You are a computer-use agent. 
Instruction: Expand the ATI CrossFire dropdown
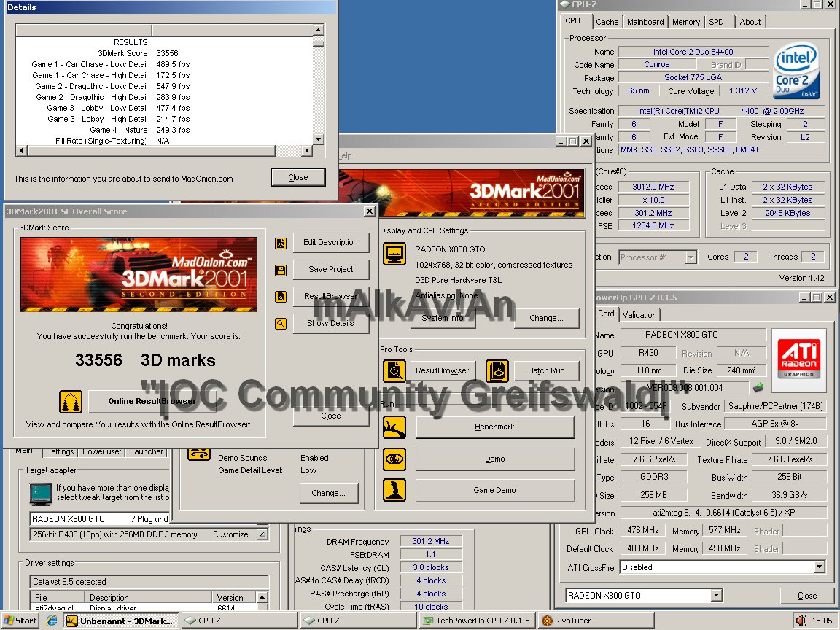tap(819, 567)
